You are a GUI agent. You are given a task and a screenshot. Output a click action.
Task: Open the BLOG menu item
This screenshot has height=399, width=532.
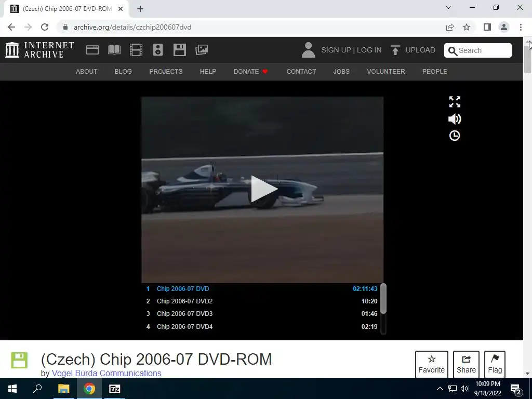click(123, 72)
